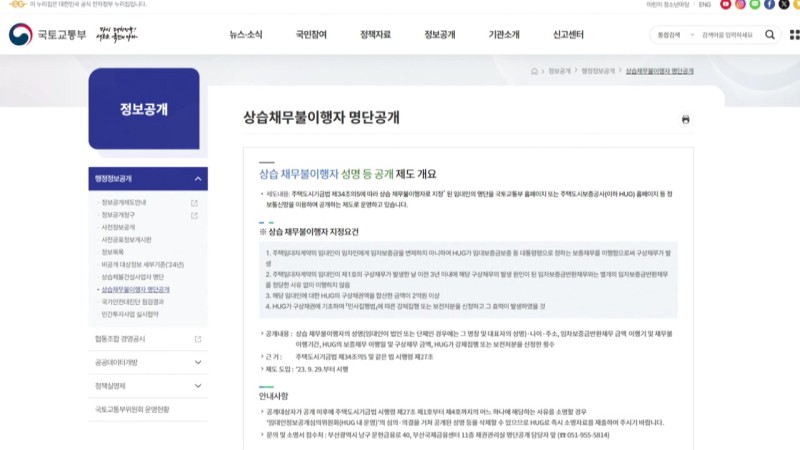Screen dimensions: 800x450
Task: Open 협동조합 경영공시 sidebar link
Action: point(120,339)
